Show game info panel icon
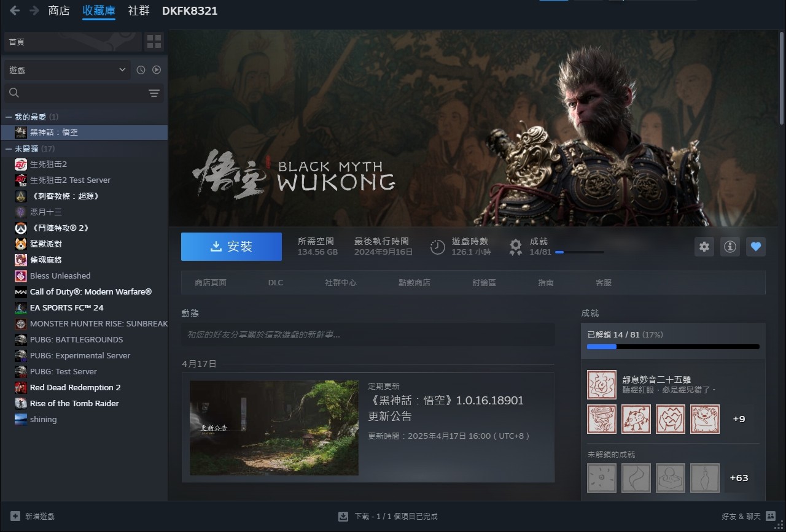Image resolution: width=786 pixels, height=532 pixels. click(730, 247)
